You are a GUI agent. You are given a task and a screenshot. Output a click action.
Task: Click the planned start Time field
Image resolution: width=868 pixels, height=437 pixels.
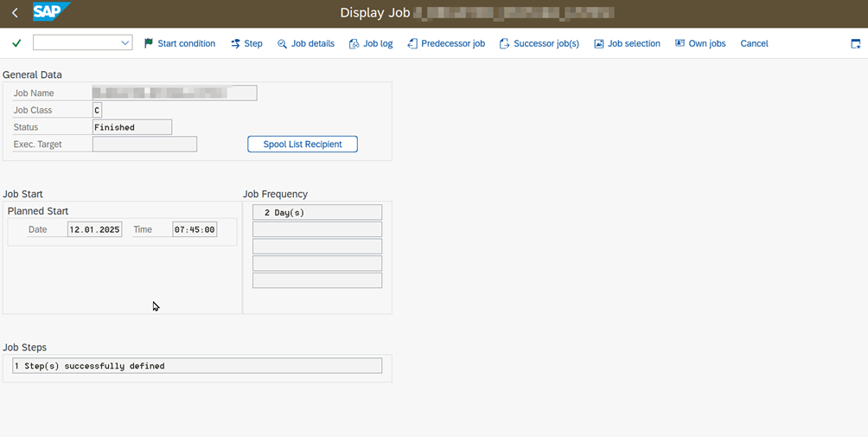(x=195, y=229)
